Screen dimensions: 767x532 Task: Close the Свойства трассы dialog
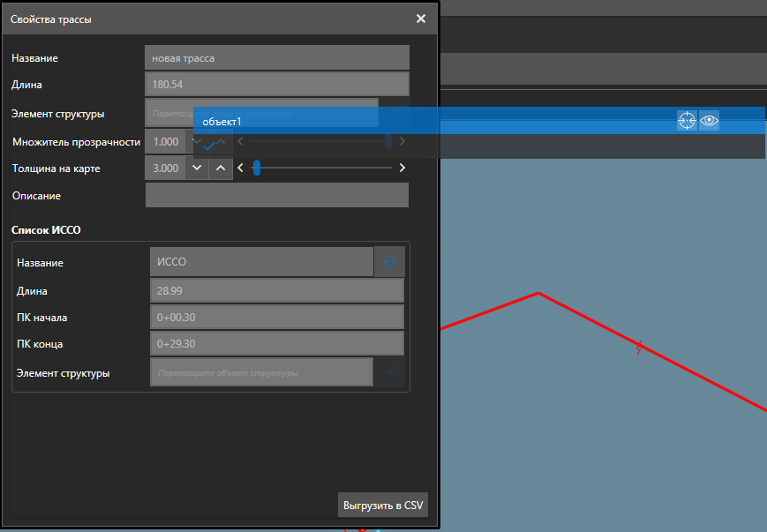coord(421,19)
